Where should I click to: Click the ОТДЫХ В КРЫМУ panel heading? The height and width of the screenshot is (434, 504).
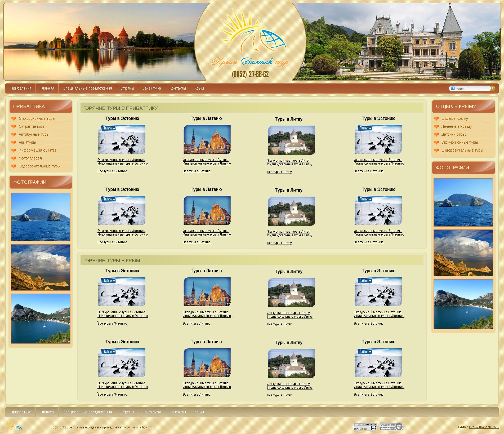tap(456, 107)
